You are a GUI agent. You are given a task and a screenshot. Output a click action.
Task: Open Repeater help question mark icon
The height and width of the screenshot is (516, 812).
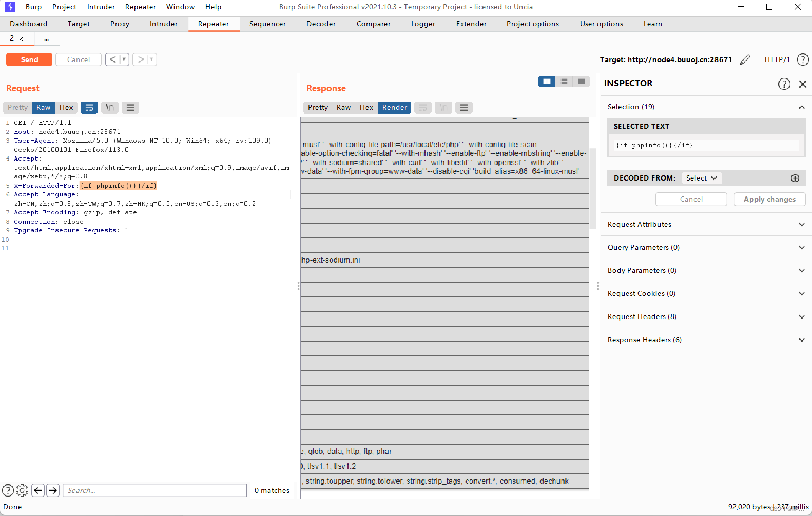coord(803,59)
